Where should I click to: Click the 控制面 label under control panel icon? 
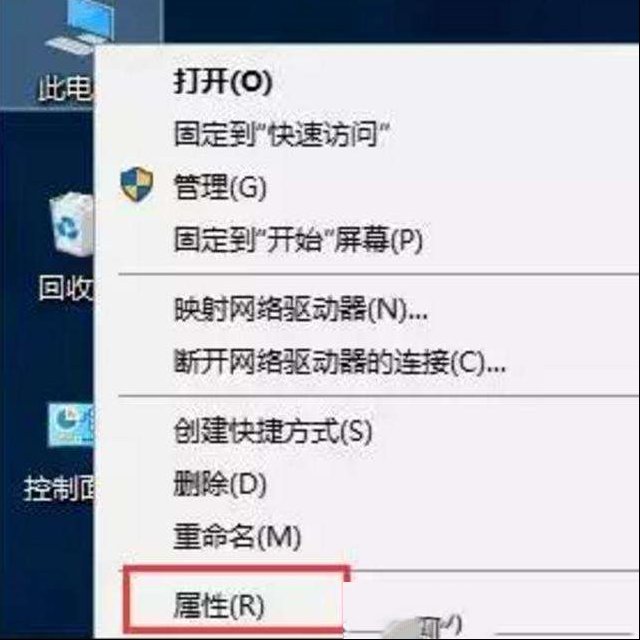pyautogui.click(x=59, y=488)
